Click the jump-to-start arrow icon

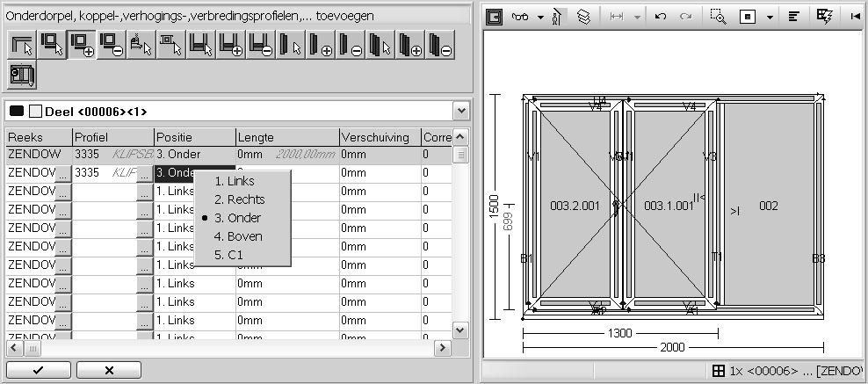pyautogui.click(x=855, y=17)
